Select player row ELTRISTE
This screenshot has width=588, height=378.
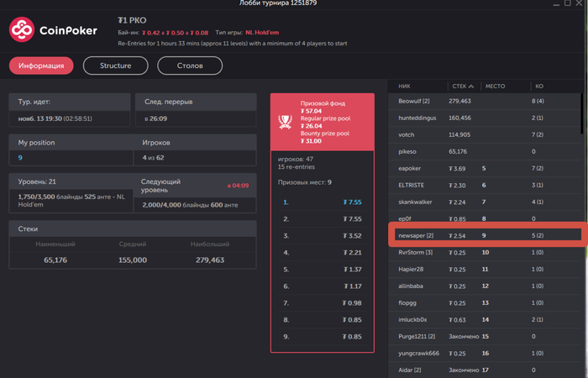click(x=485, y=186)
